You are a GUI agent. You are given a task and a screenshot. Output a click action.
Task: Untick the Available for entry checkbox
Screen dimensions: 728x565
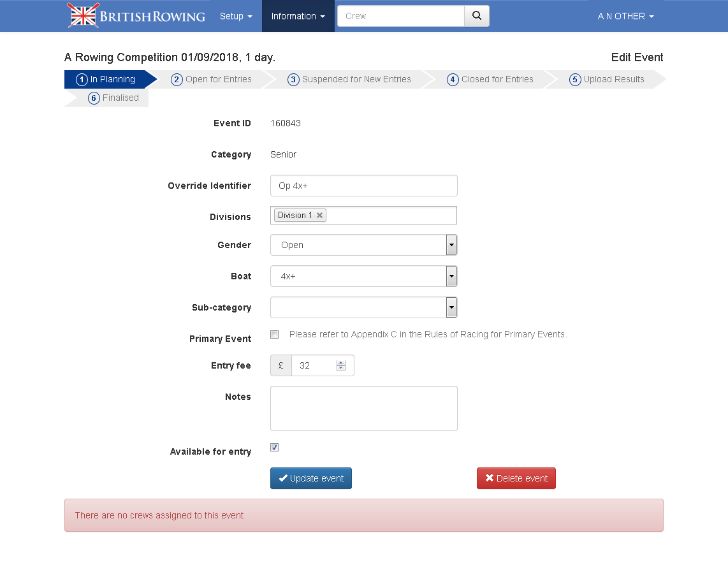(275, 448)
